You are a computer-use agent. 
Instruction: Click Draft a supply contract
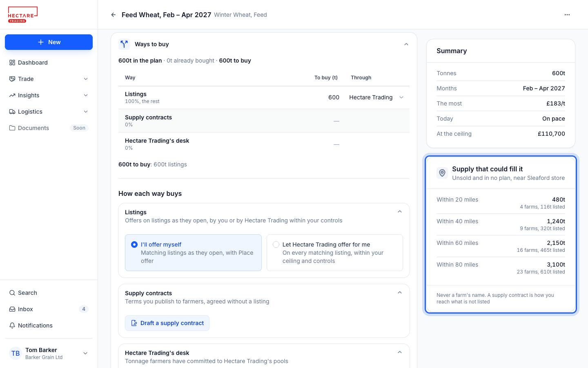167,323
